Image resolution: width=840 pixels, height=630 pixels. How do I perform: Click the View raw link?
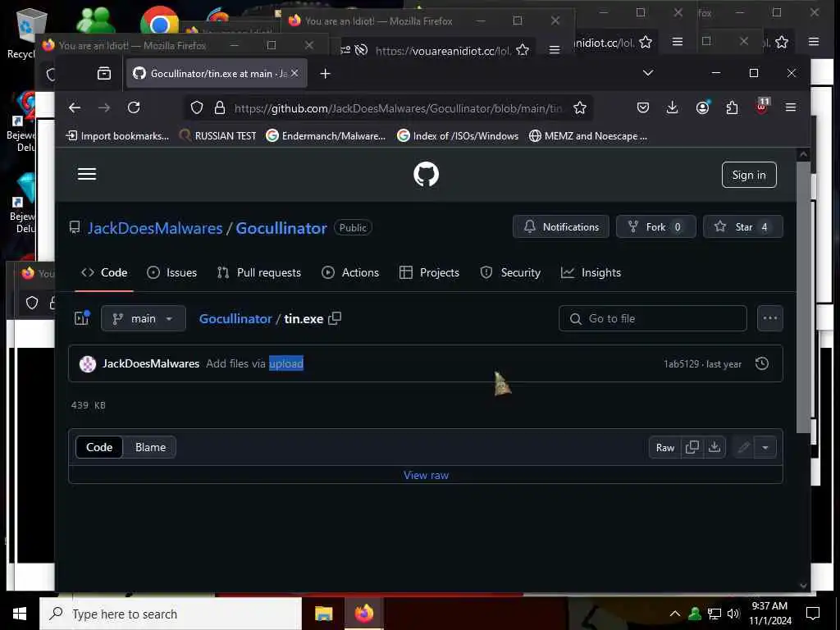[x=426, y=475]
